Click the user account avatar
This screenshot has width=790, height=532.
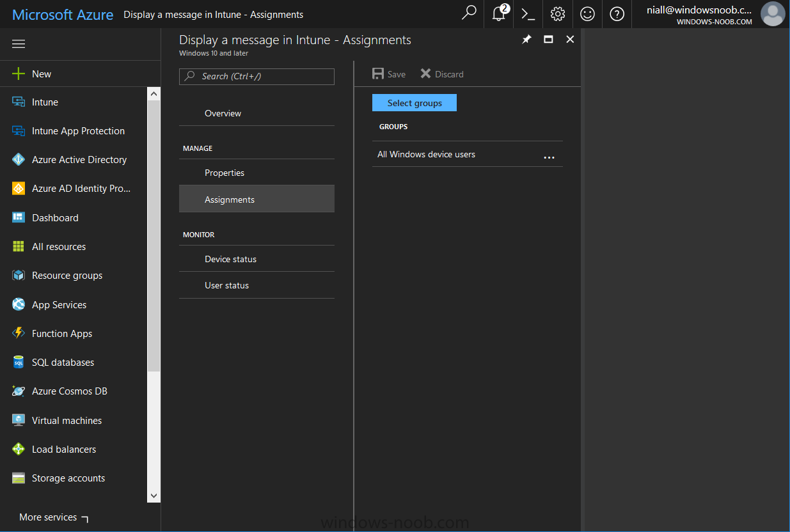tap(773, 14)
